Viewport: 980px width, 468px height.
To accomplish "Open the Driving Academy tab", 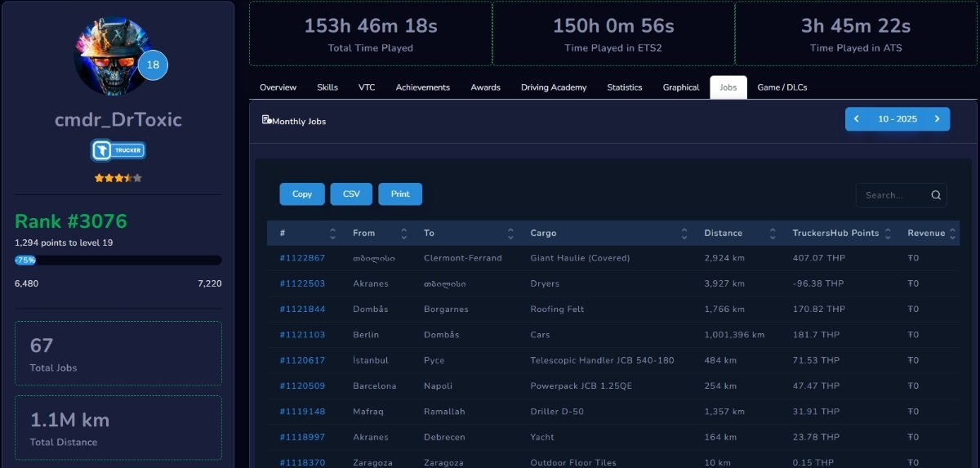I will click(554, 87).
